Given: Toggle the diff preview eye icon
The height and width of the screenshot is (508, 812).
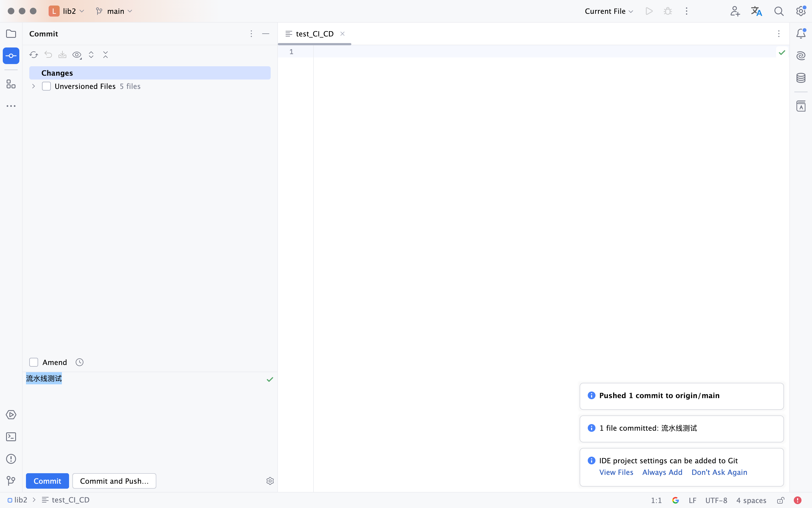Looking at the screenshot, I should coord(77,54).
